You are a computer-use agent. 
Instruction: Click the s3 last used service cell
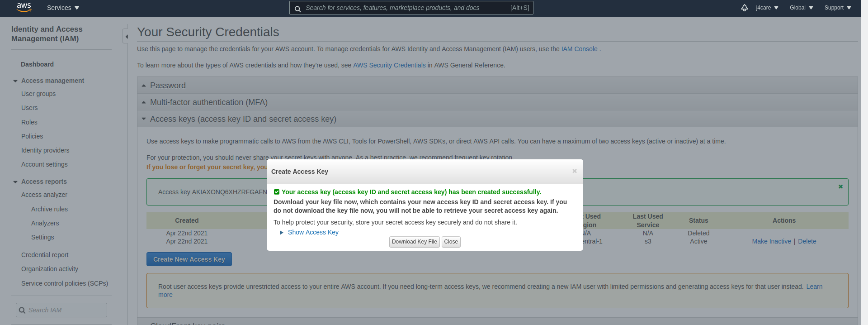[648, 241]
